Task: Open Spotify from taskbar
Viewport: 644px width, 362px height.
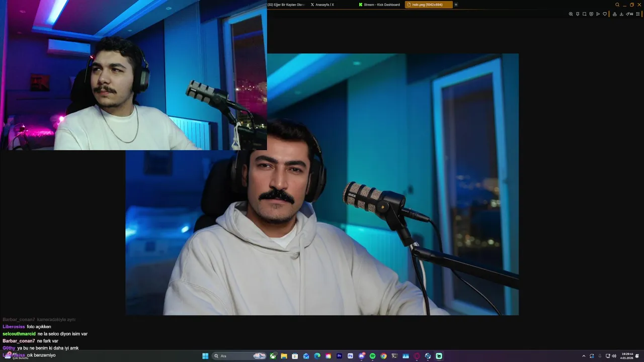Action: pyautogui.click(x=372, y=356)
